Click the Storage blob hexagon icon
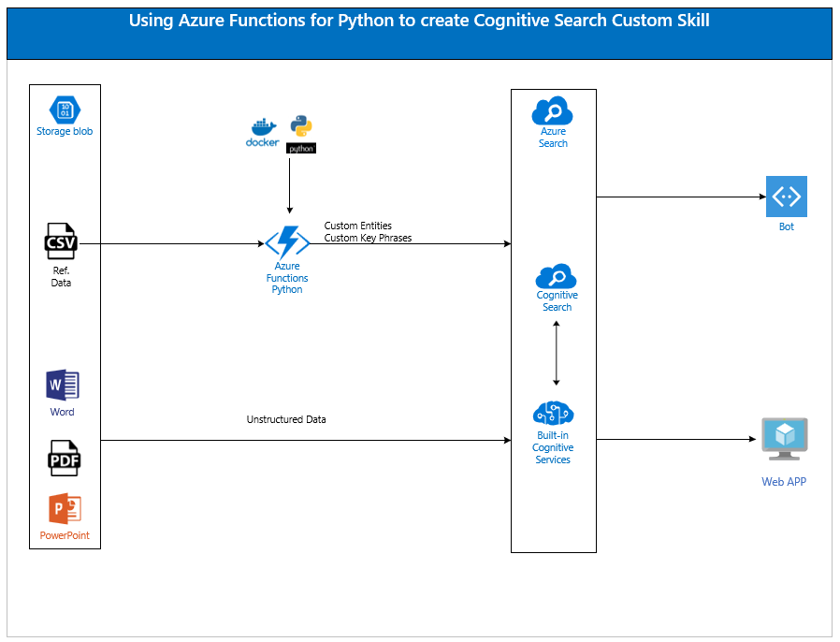This screenshot has width=840, height=642. click(65, 109)
